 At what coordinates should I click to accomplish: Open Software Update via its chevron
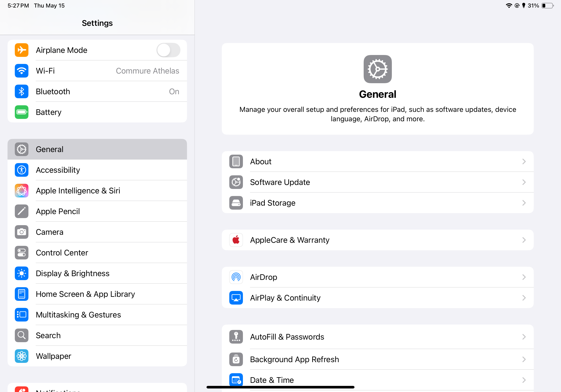click(x=524, y=182)
